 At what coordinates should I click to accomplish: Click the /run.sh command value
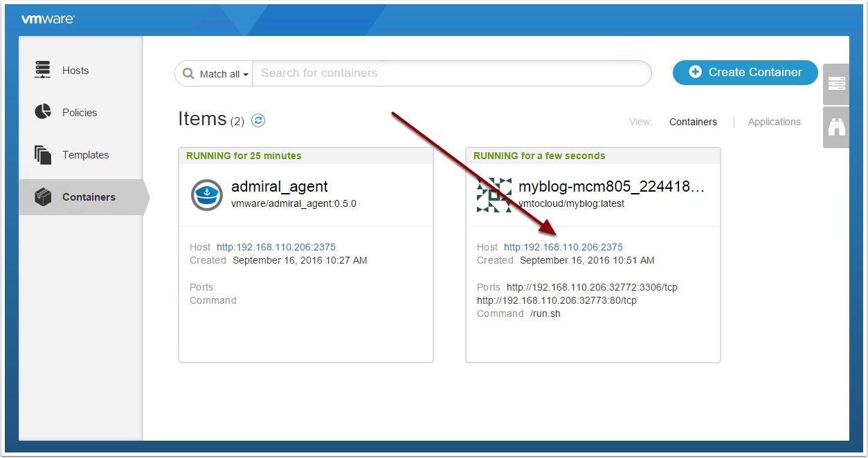545,313
